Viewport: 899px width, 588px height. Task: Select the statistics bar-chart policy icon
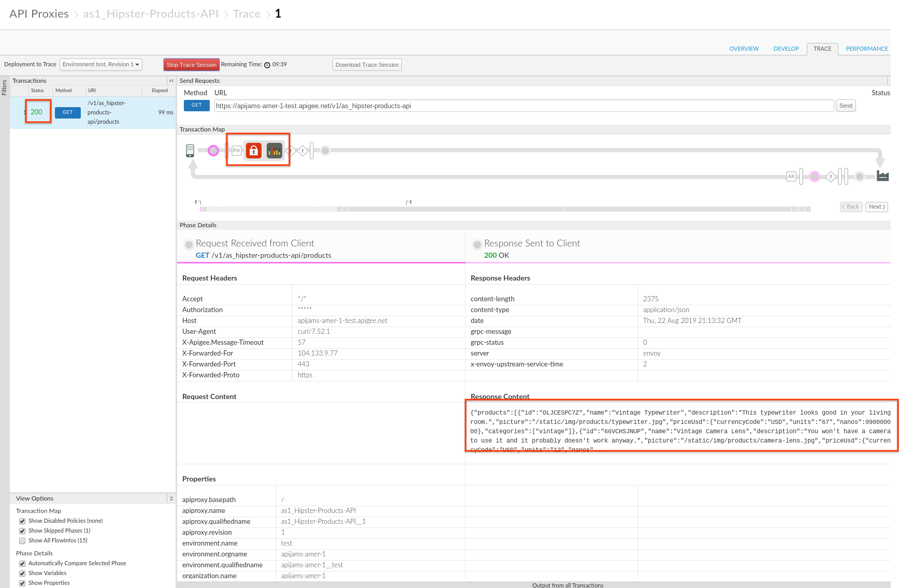274,151
